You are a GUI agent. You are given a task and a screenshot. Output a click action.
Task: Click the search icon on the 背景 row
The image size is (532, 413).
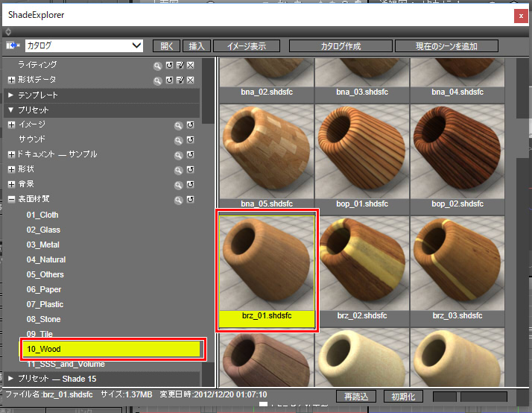tap(179, 186)
